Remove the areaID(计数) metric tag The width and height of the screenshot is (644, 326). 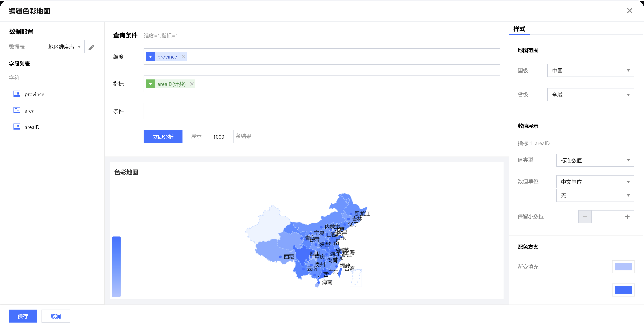tap(192, 84)
